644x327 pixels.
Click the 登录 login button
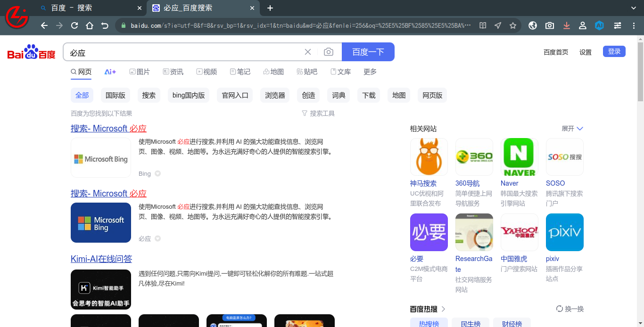point(614,51)
